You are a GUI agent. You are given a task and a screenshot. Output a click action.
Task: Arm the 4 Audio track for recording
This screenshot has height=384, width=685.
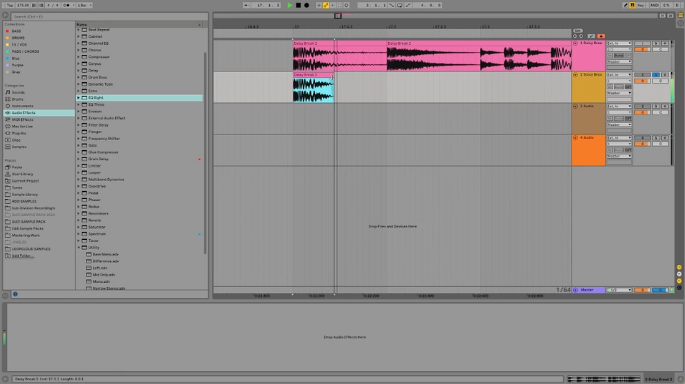point(664,138)
